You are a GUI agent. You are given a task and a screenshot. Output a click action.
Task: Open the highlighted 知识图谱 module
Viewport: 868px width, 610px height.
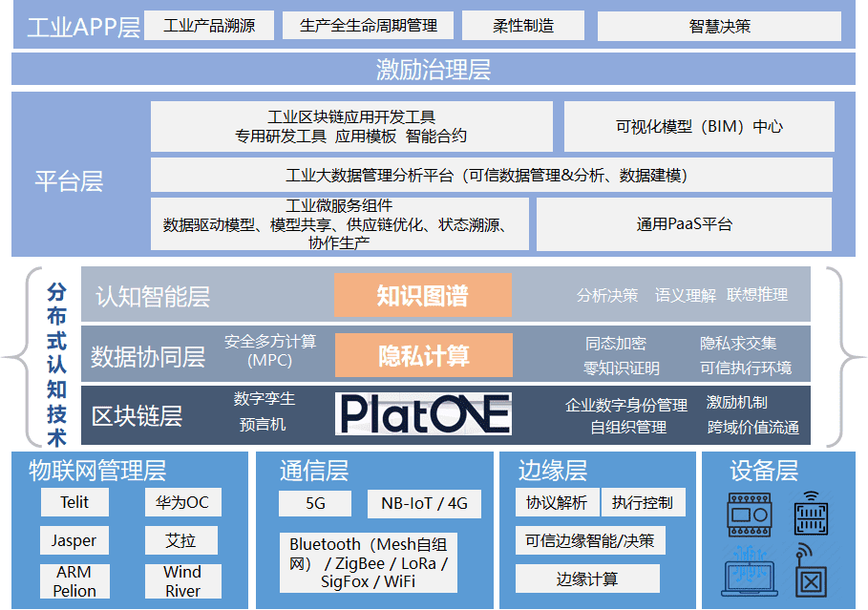[x=422, y=295]
